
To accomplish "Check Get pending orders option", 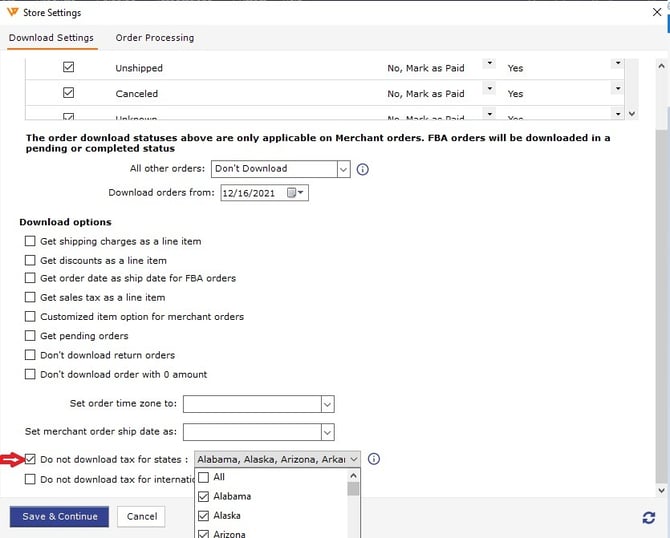I will click(x=30, y=336).
